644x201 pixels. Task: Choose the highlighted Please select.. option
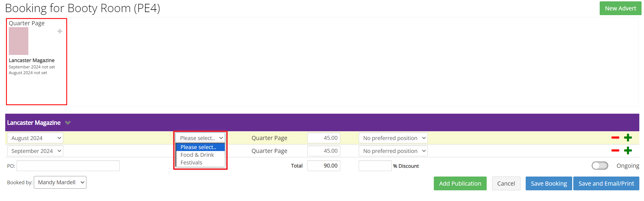201,147
